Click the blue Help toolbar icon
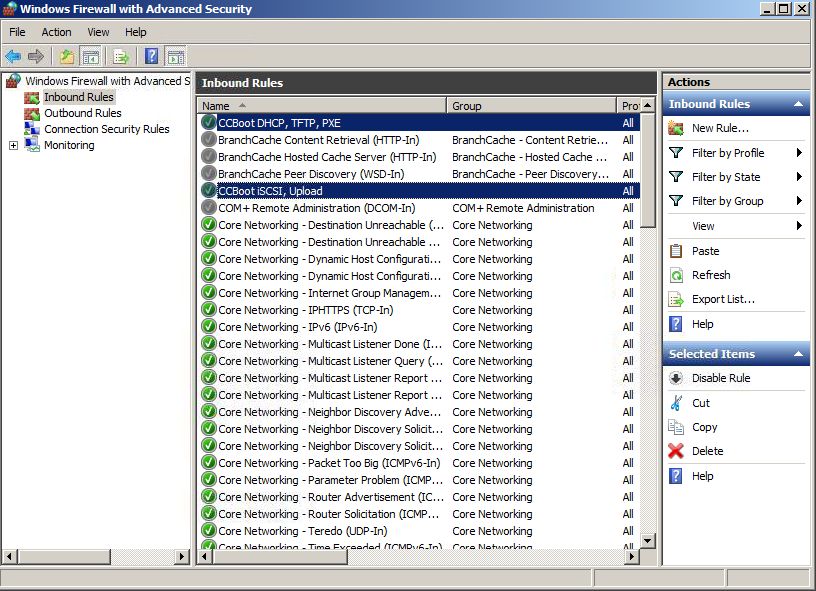This screenshot has height=591, width=816. 151,56
